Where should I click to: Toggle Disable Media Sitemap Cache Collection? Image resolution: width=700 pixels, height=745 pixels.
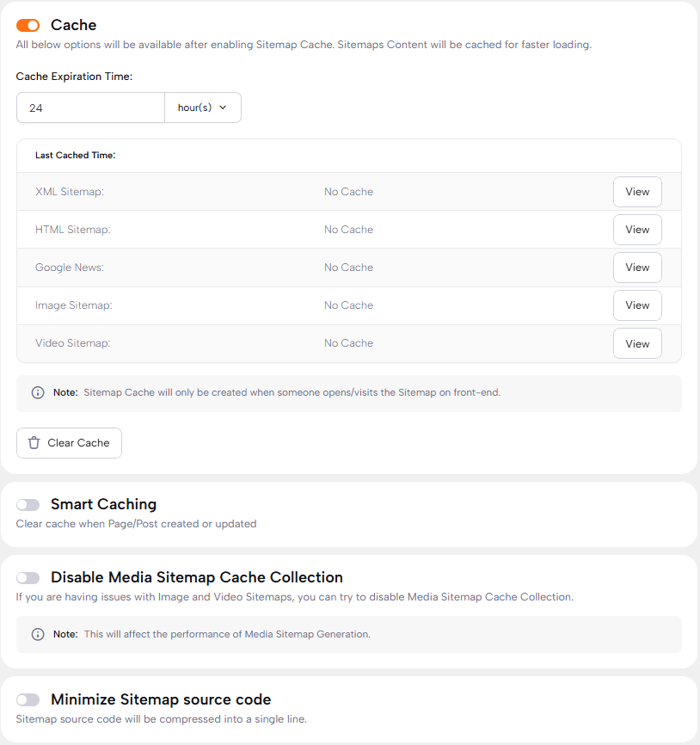click(x=28, y=578)
